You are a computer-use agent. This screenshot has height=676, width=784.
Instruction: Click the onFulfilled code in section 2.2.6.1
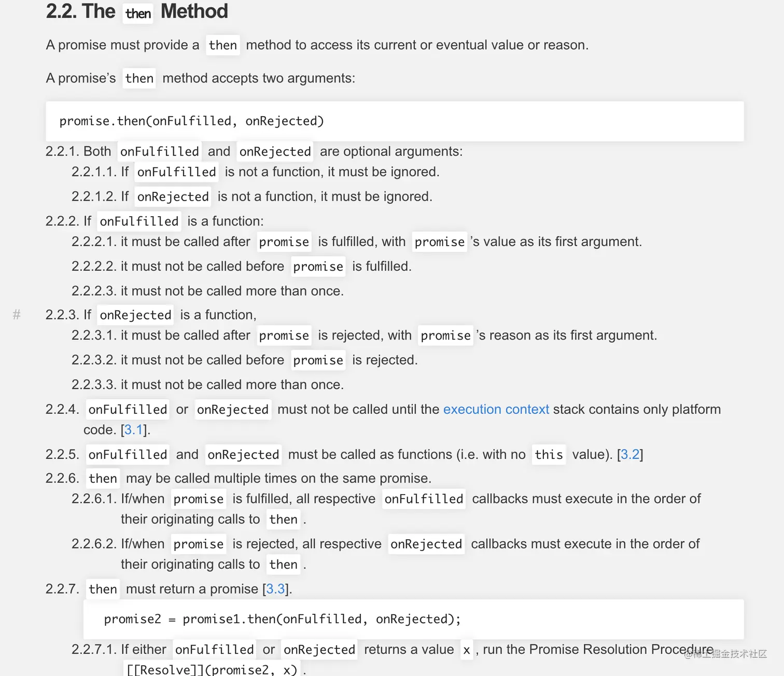[424, 499]
